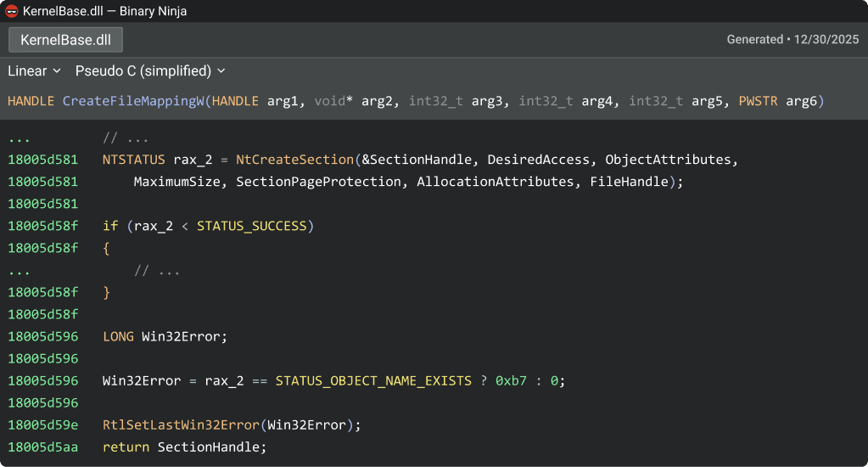Select the MaximumSize argument

point(176,182)
